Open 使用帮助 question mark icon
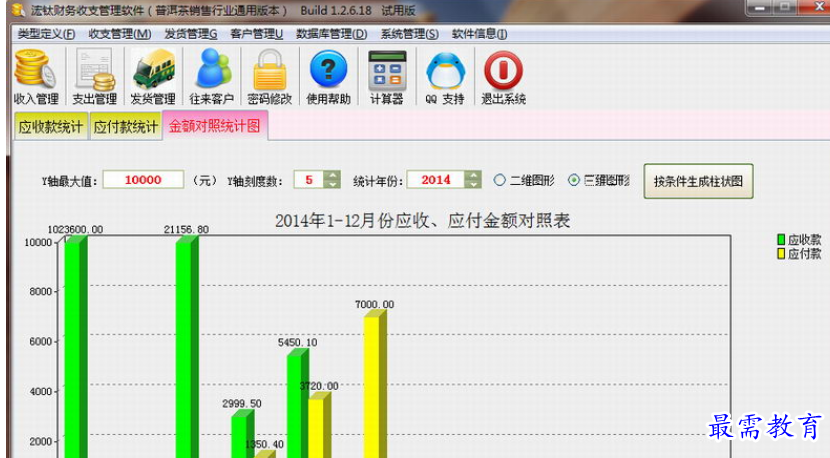Image resolution: width=830 pixels, height=458 pixels. click(x=328, y=69)
